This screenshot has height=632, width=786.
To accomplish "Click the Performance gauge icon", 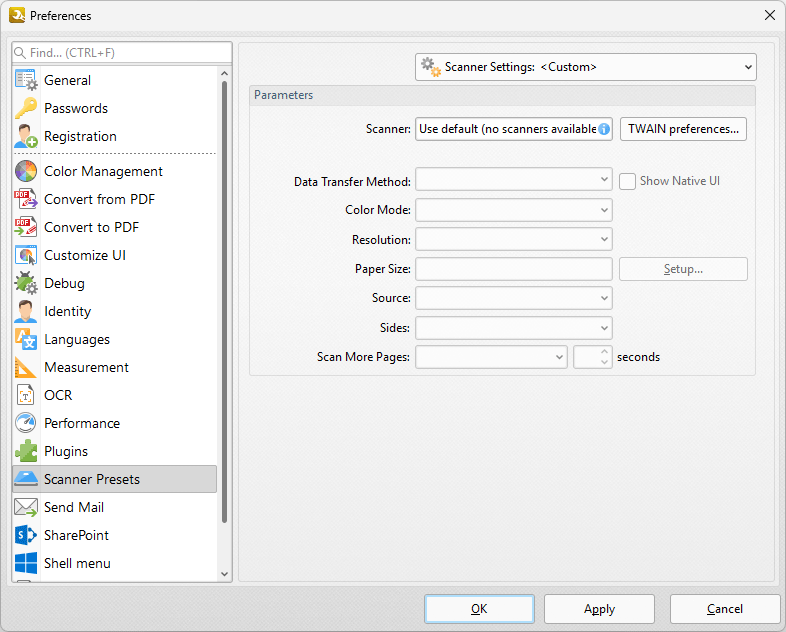I will (26, 424).
